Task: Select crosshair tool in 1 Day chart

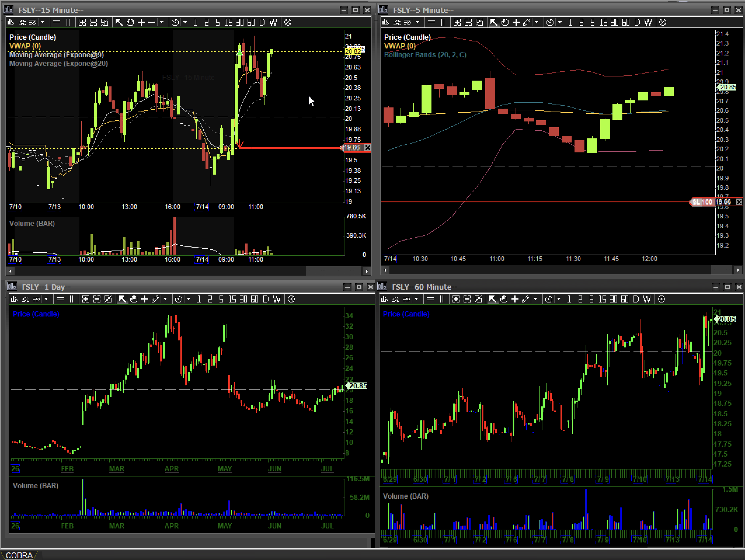Action: (x=145, y=299)
